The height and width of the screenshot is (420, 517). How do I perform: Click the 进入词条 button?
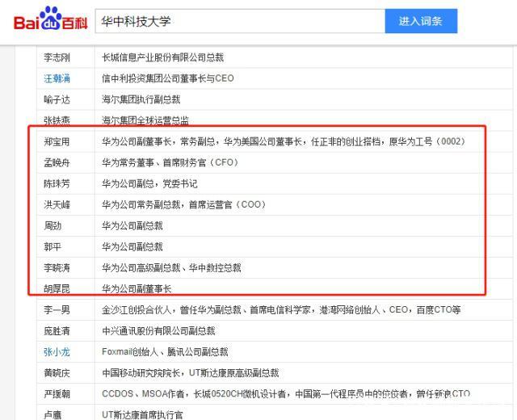[x=421, y=22]
